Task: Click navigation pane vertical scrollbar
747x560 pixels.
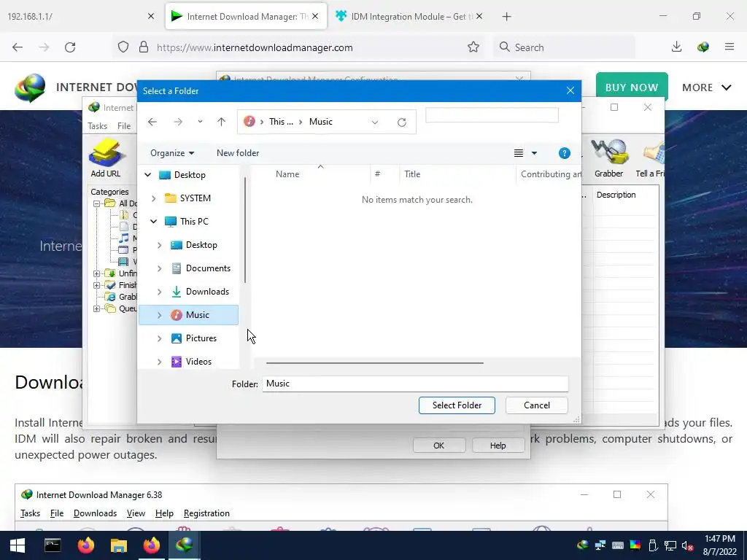Action: [x=245, y=230]
